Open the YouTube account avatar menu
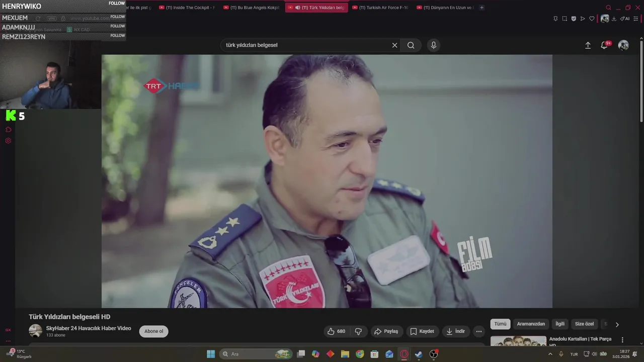Viewport: 644px width, 362px height. (623, 45)
